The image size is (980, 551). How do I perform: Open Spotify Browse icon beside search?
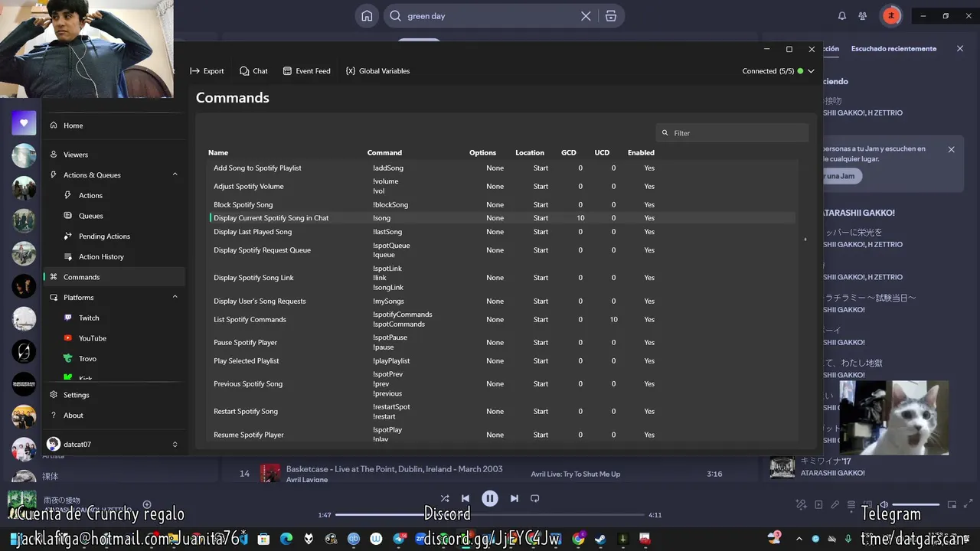pyautogui.click(x=610, y=16)
